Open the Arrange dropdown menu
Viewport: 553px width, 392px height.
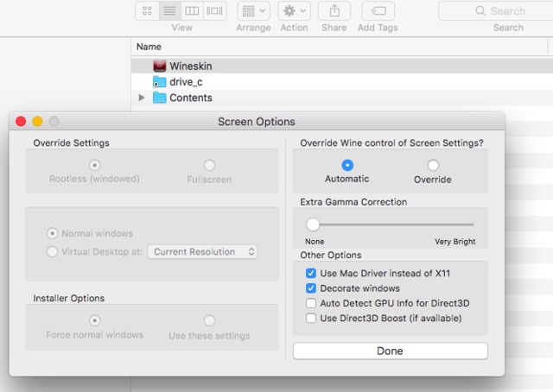coord(253,11)
